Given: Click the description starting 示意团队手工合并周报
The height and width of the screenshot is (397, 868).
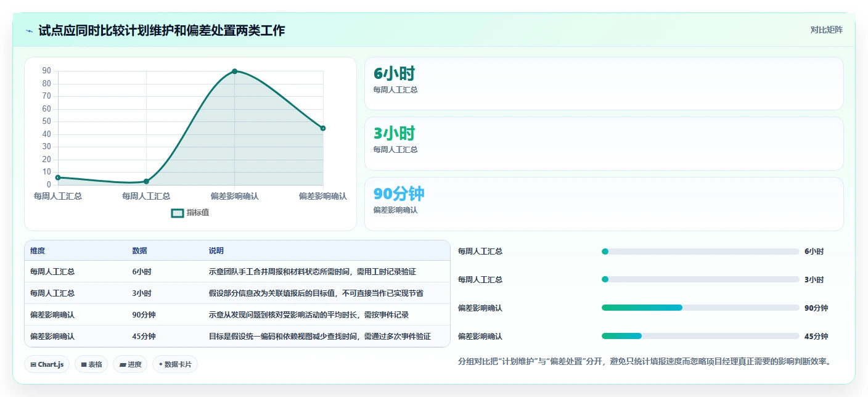Looking at the screenshot, I should 313,271.
